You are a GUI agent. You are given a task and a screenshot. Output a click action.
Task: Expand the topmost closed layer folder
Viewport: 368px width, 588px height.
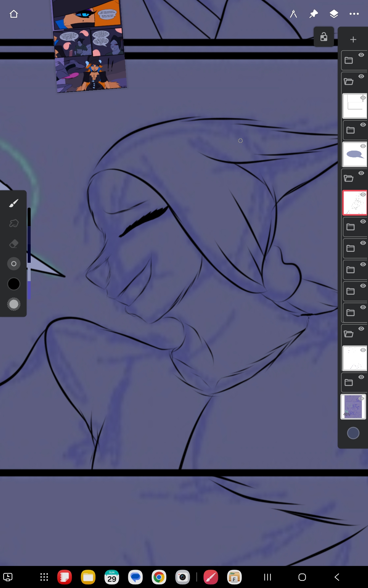coord(349,60)
